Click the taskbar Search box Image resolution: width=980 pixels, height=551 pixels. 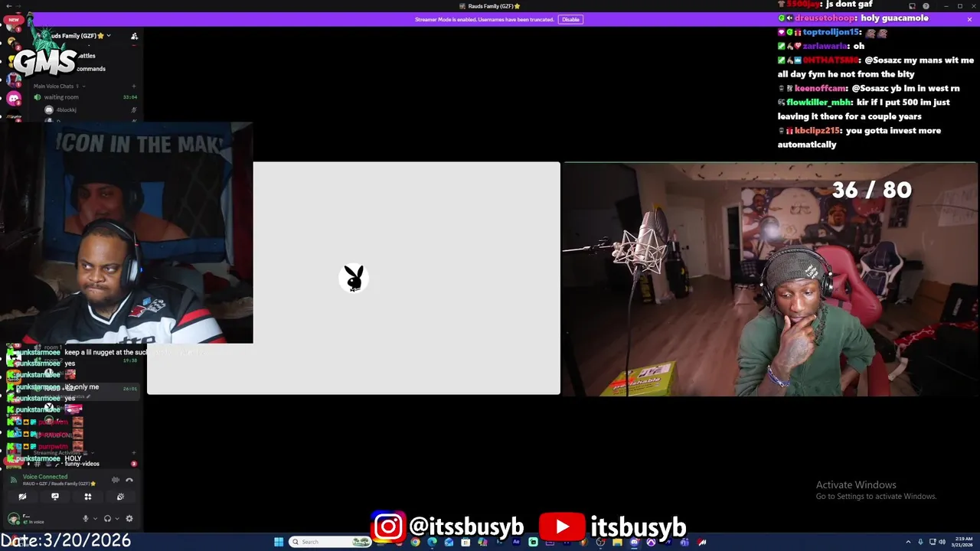[x=330, y=542]
